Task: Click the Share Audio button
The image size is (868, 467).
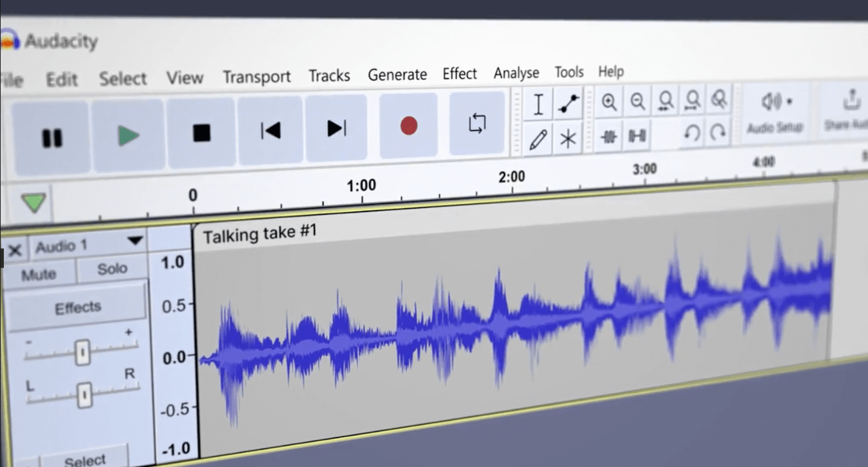Action: click(x=848, y=109)
